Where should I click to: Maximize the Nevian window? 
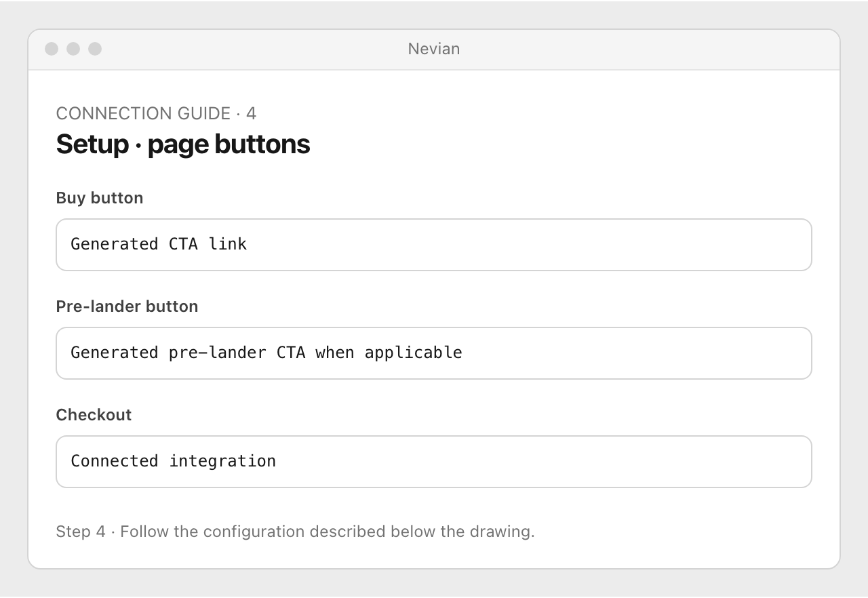click(x=95, y=49)
